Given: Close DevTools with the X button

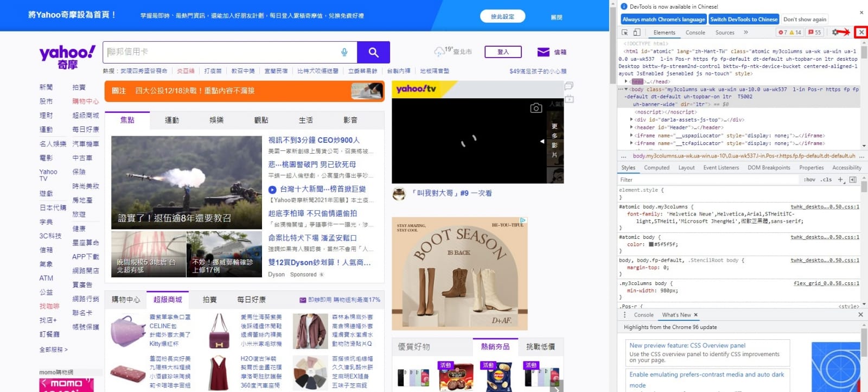Looking at the screenshot, I should (861, 33).
